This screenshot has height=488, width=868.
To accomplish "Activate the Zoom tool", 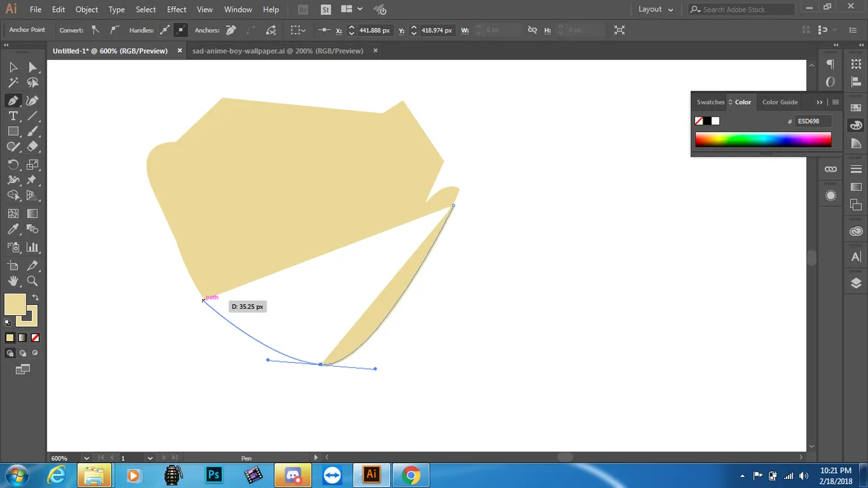I will (x=32, y=281).
